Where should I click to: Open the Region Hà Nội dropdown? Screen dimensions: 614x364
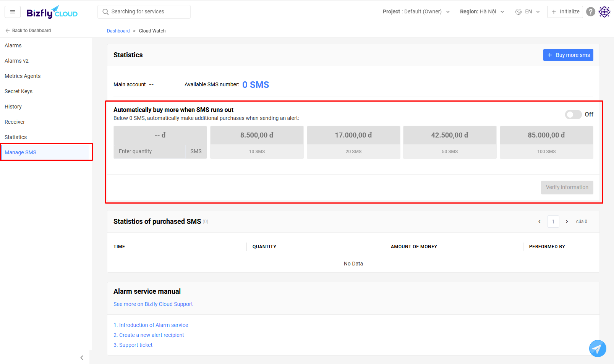pos(482,12)
